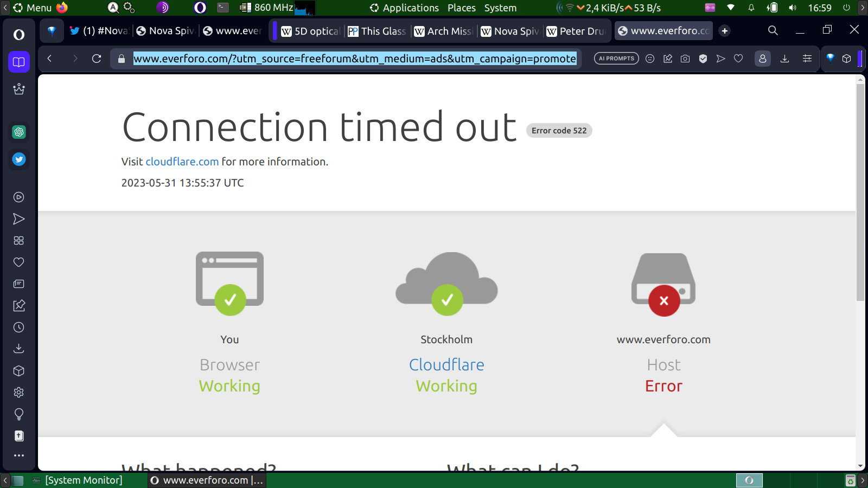This screenshot has width=868, height=488.
Task: Open the notification bell indicator
Action: pyautogui.click(x=751, y=8)
